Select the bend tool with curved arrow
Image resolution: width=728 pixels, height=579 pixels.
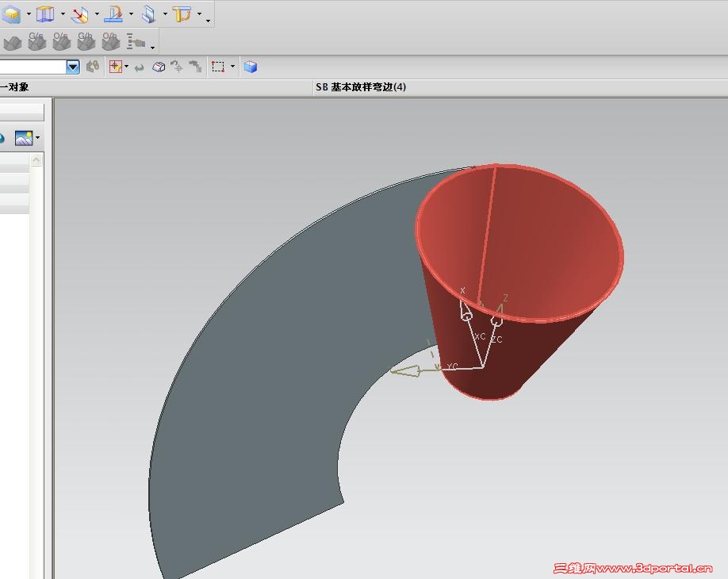point(113,14)
